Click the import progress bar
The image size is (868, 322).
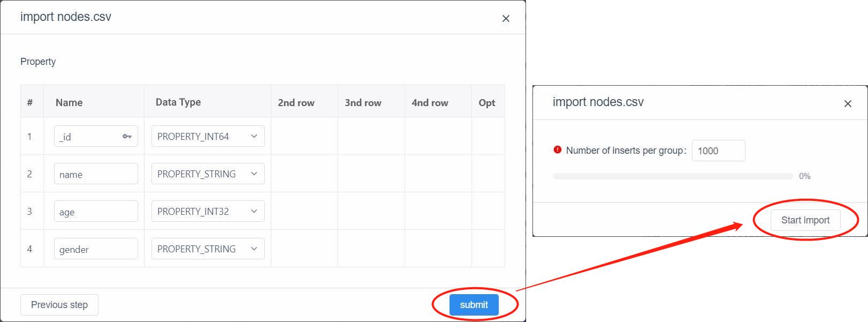click(x=673, y=176)
